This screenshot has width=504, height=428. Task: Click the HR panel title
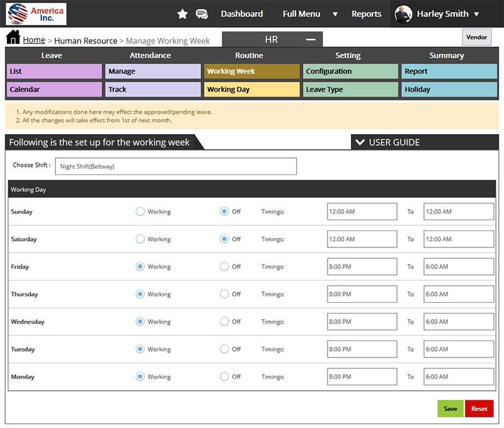click(x=272, y=40)
